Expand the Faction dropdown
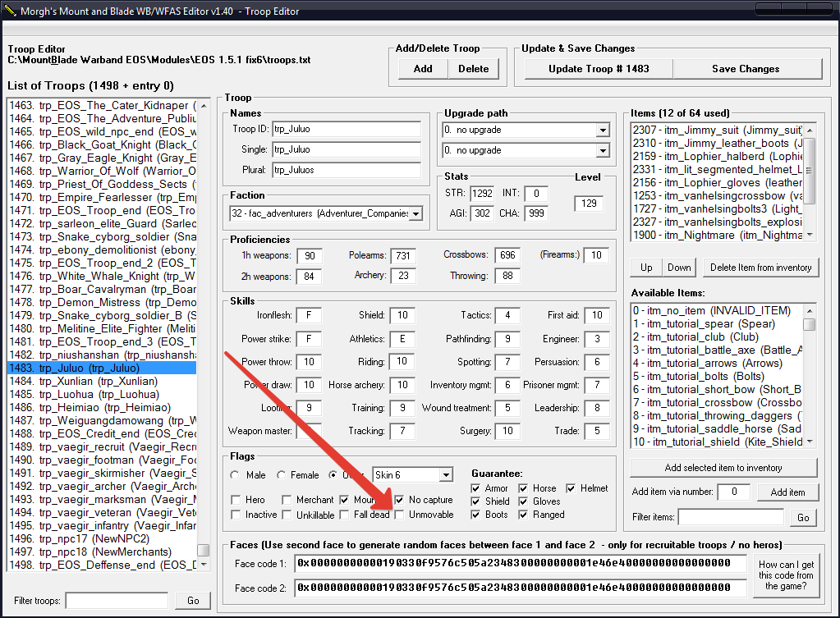The width and height of the screenshot is (840, 618). (x=416, y=213)
